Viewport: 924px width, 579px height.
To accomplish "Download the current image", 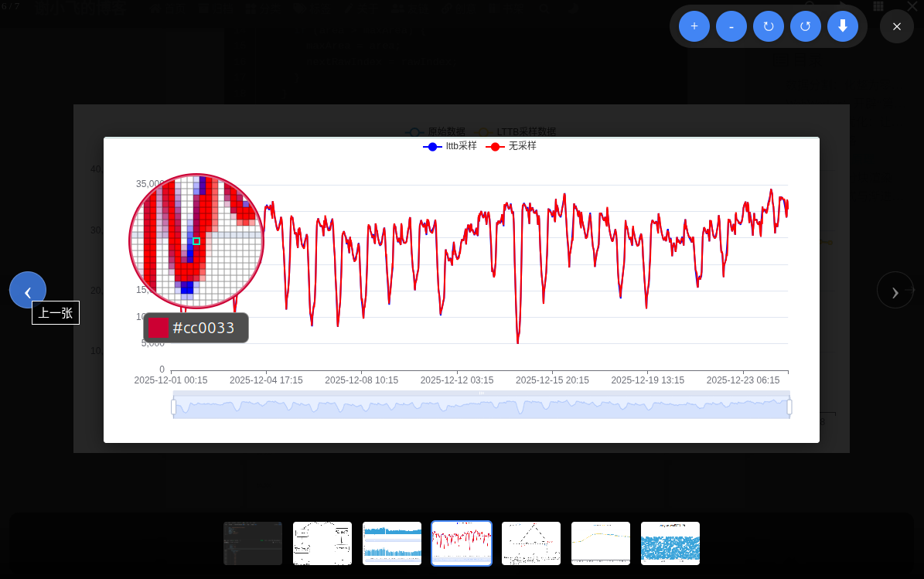I will pyautogui.click(x=842, y=26).
